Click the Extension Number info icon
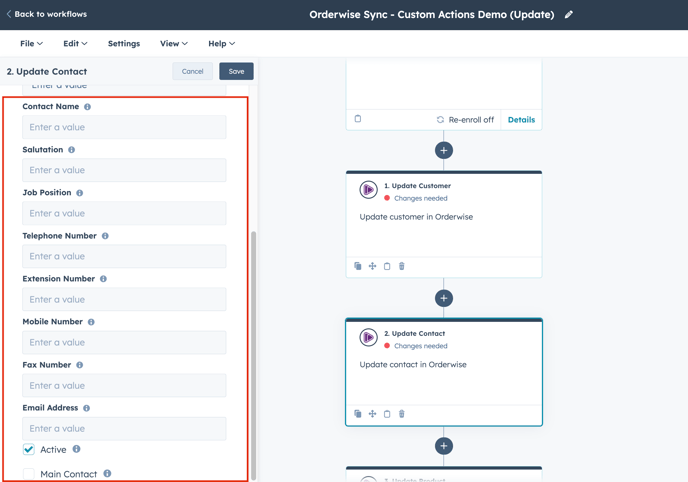Viewport: 688px width, 482px height. click(103, 278)
